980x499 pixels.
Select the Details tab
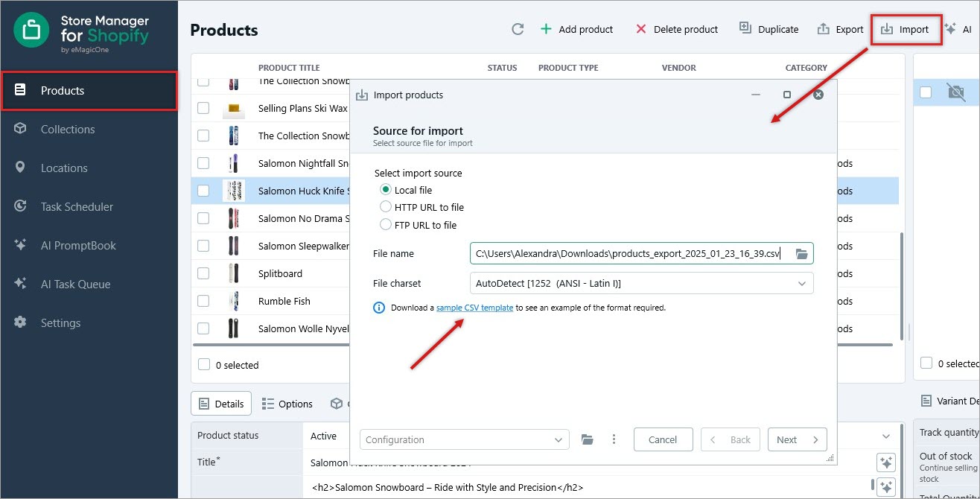point(220,403)
